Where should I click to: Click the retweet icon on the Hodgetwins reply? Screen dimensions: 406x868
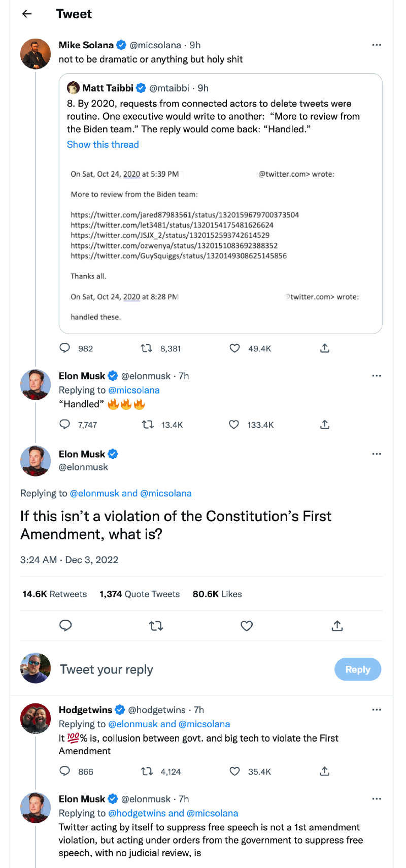(x=147, y=771)
